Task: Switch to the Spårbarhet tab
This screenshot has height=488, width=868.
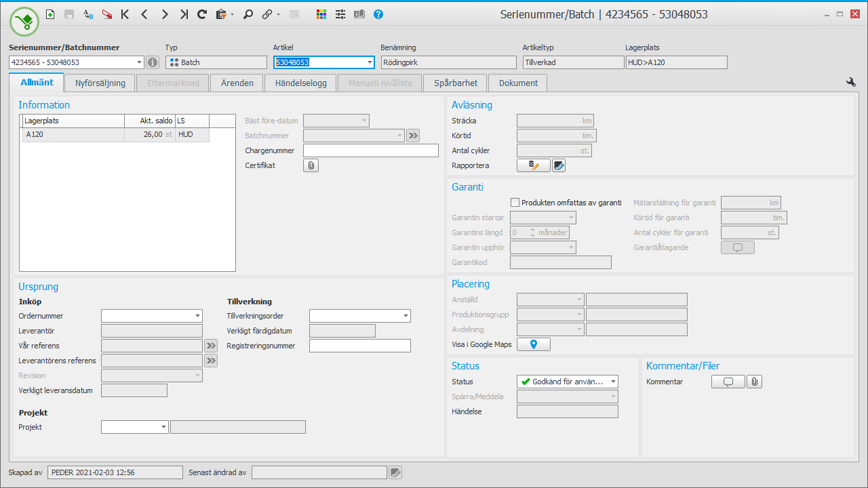Action: (x=456, y=83)
